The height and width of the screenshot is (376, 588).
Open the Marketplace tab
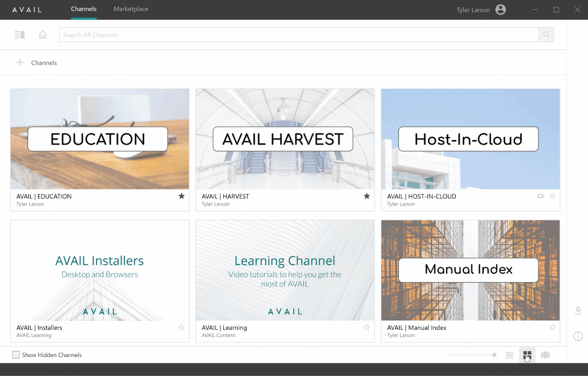131,9
